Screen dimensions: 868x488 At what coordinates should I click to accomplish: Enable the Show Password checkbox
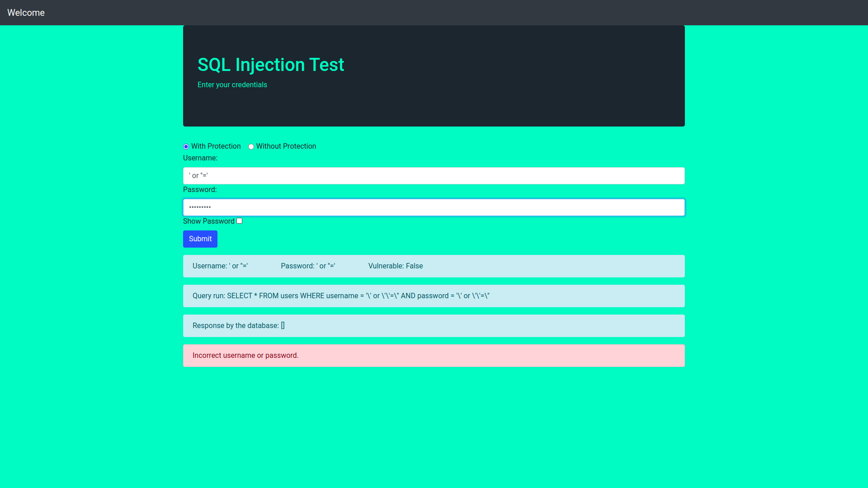(x=240, y=221)
